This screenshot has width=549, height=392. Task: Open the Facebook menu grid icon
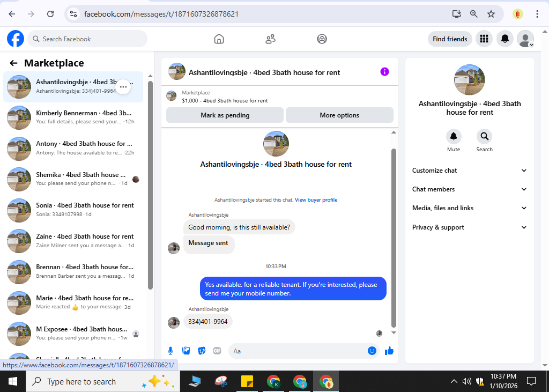coord(484,39)
